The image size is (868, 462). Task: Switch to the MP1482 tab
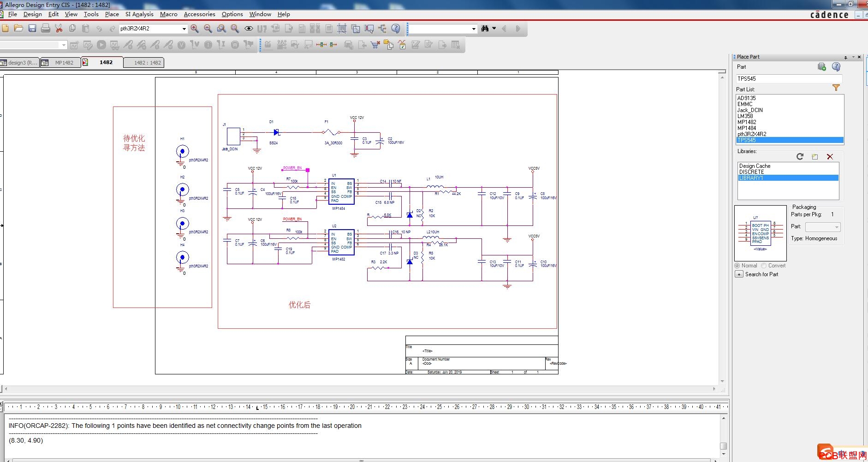[60, 63]
